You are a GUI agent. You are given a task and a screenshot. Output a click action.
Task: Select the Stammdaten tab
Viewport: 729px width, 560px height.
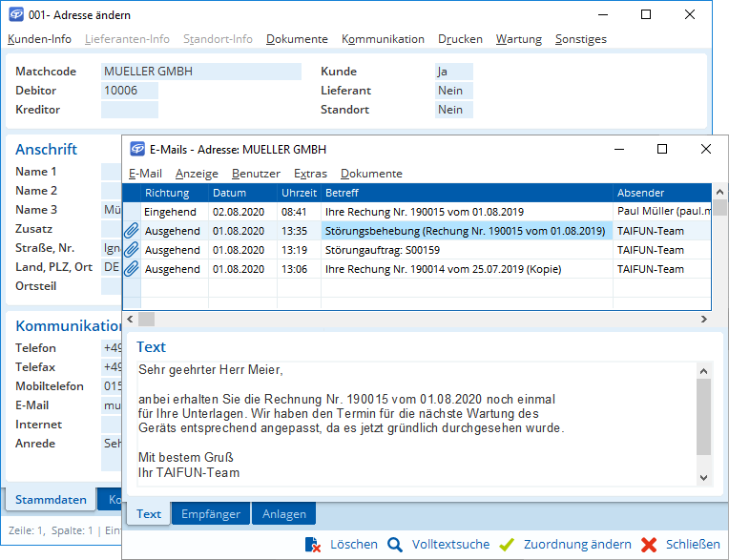pyautogui.click(x=51, y=499)
